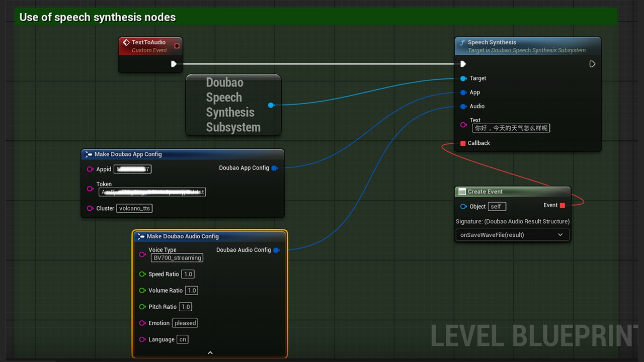Click the red Callback pin
This screenshot has height=362, width=644.
pyautogui.click(x=463, y=143)
